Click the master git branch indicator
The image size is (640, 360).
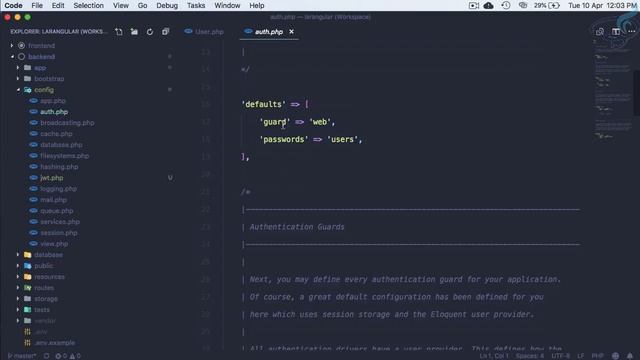tap(22, 356)
